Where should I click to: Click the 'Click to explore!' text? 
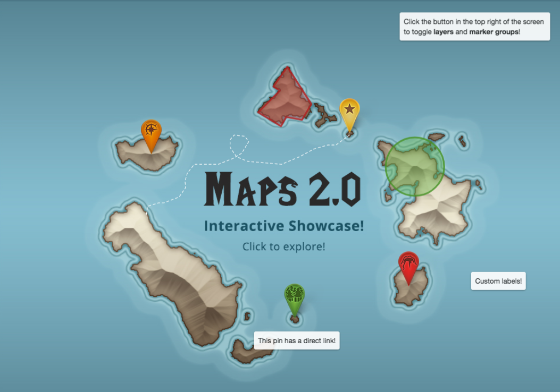click(283, 246)
